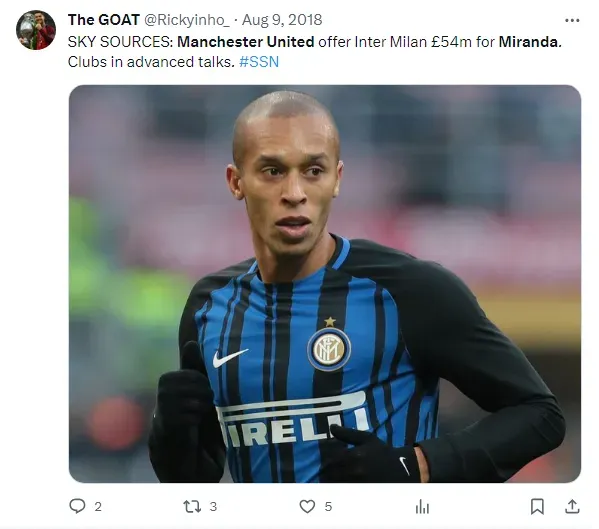Click the reply count 2
Screen dimensions: 599x529
click(98, 507)
